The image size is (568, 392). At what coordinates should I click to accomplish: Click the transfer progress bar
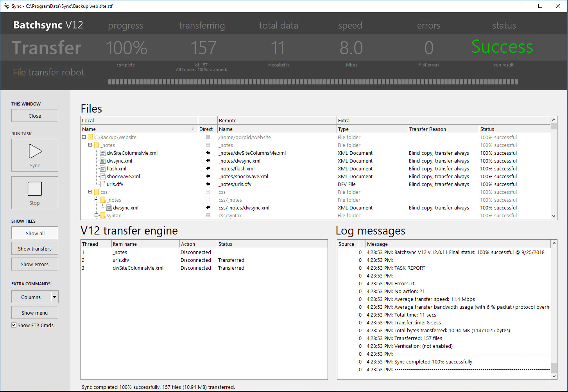[313, 82]
